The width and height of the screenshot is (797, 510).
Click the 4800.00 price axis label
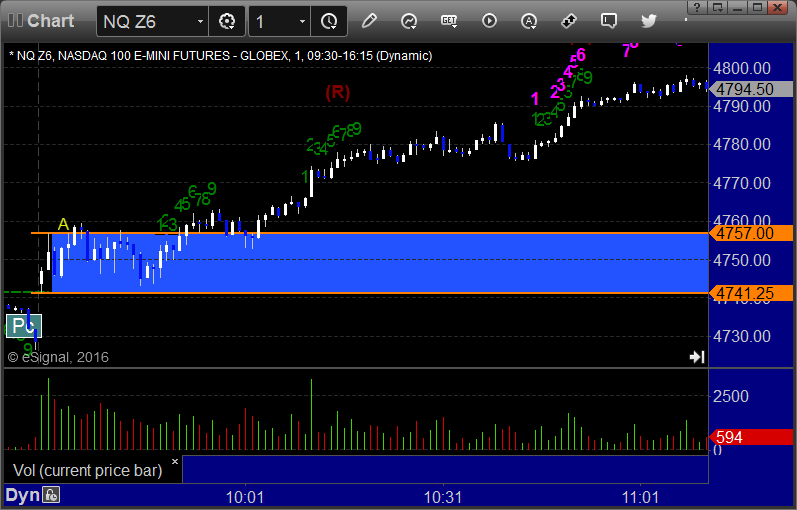742,68
